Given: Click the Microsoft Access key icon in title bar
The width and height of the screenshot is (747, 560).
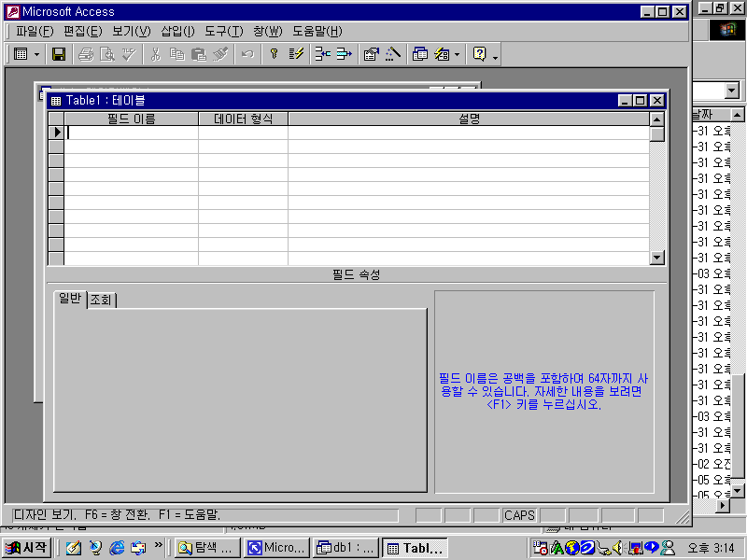Looking at the screenshot, I should 13,12.
